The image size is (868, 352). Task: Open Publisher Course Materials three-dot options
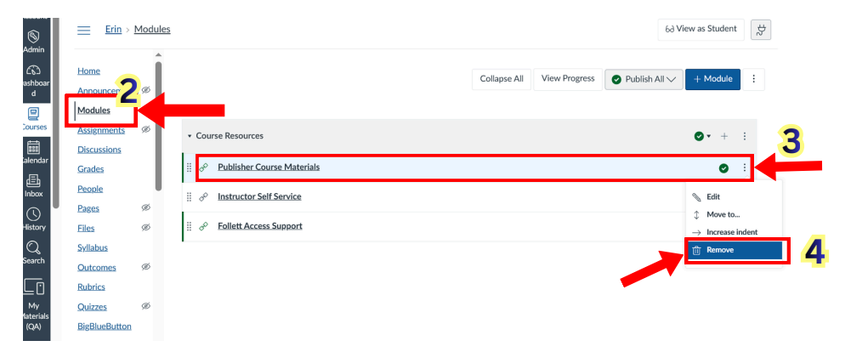tap(745, 167)
